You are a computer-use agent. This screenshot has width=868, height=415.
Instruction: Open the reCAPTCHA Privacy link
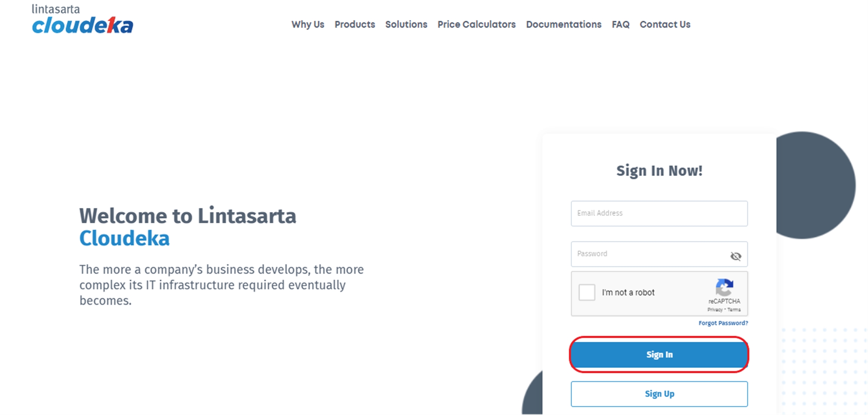coord(715,310)
